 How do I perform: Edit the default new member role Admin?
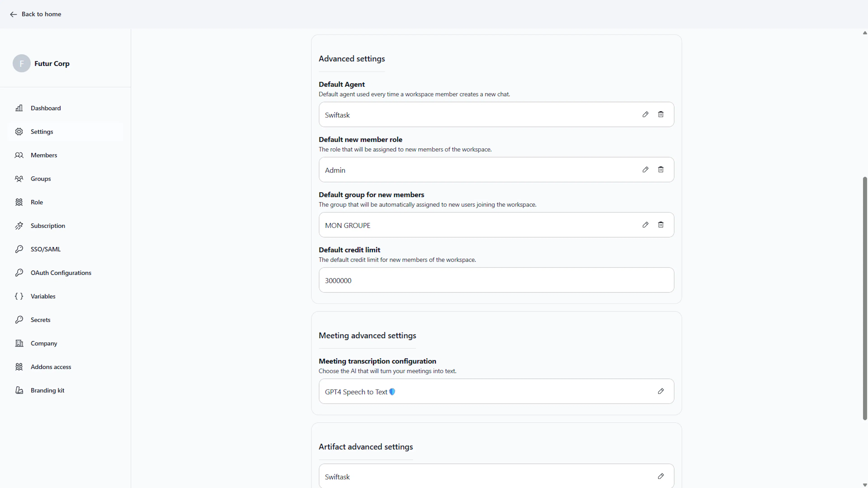(x=645, y=170)
